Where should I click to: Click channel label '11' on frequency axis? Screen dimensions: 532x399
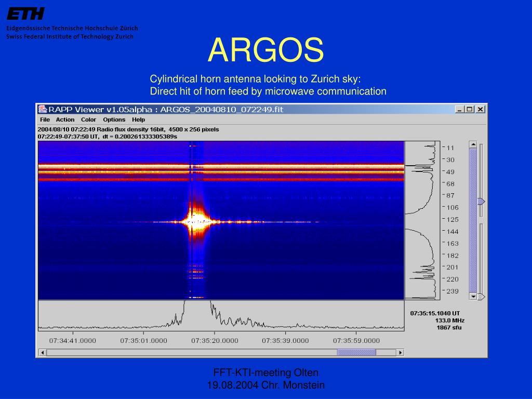click(x=450, y=148)
